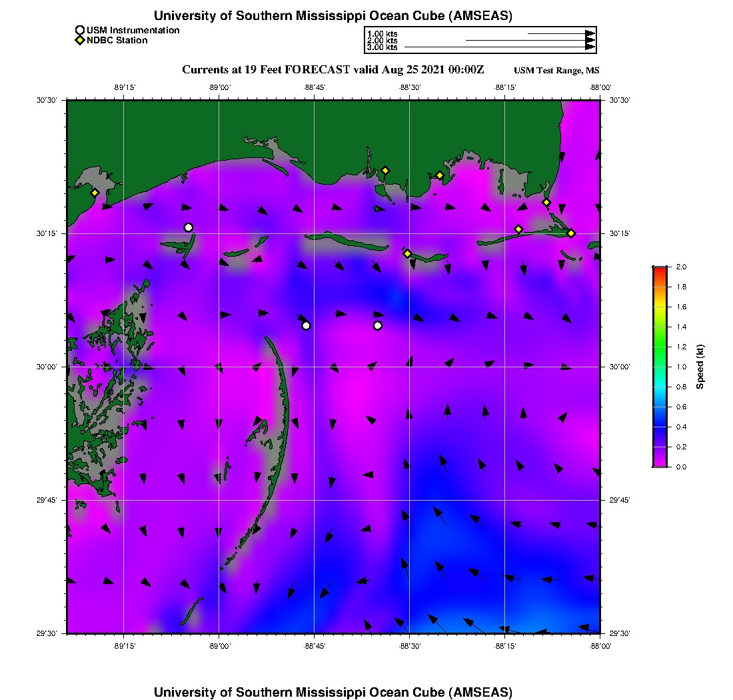This screenshot has height=700, width=733.
Task: Select the 2.00 kts text in scale legend
Action: tap(382, 41)
